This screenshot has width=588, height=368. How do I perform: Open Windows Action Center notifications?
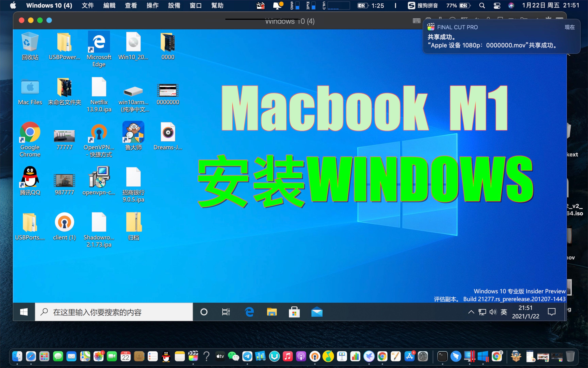[x=552, y=312]
